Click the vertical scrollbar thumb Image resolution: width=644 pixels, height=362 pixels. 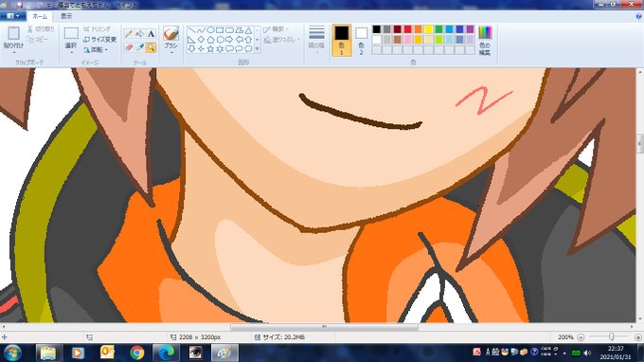pyautogui.click(x=640, y=144)
